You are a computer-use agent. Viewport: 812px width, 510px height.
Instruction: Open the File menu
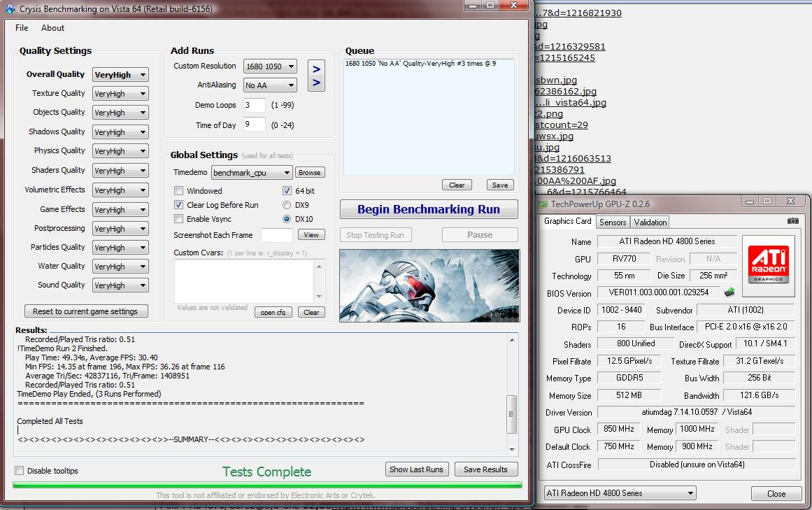[x=22, y=28]
